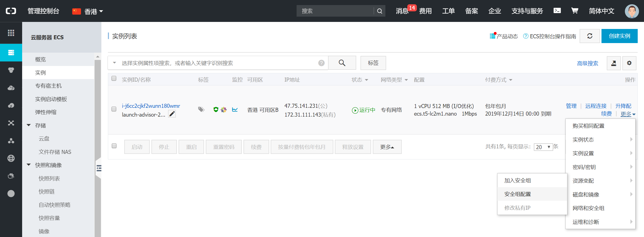This screenshot has width=644, height=237.
Task: Export the instance list icon
Action: coord(614,63)
